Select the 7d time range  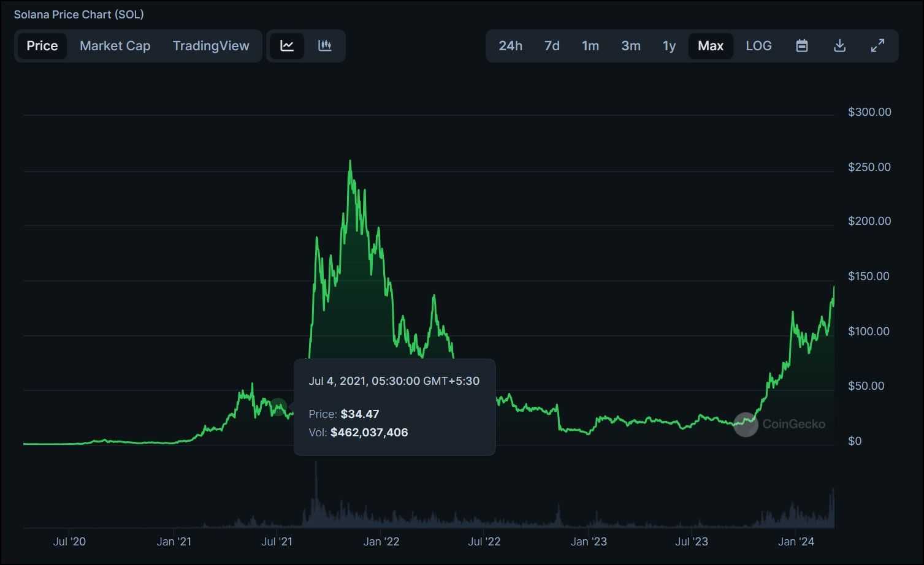click(551, 45)
